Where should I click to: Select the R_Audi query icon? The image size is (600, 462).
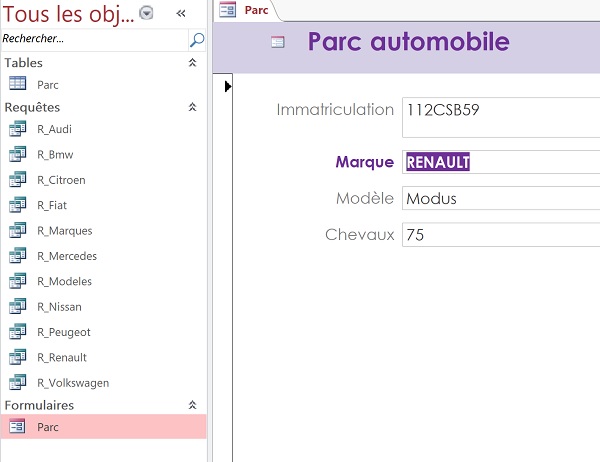tap(18, 129)
